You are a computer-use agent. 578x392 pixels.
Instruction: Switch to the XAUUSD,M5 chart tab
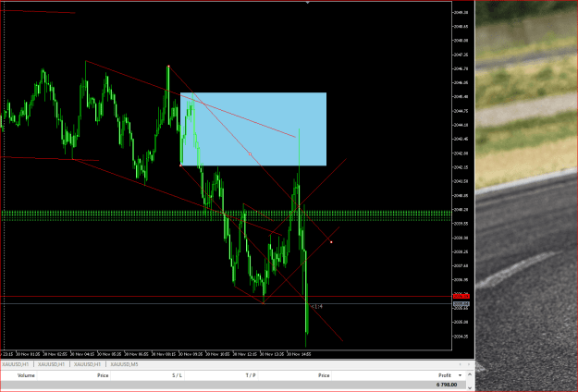[x=124, y=364]
